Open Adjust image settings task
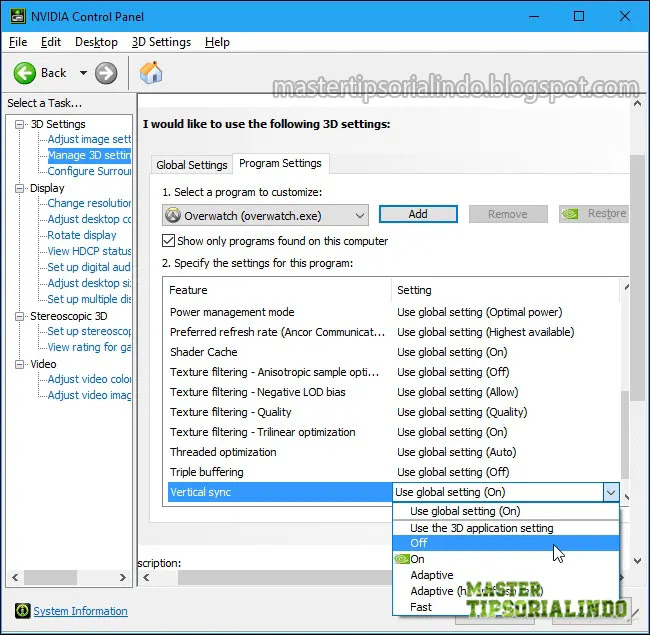 (89, 139)
